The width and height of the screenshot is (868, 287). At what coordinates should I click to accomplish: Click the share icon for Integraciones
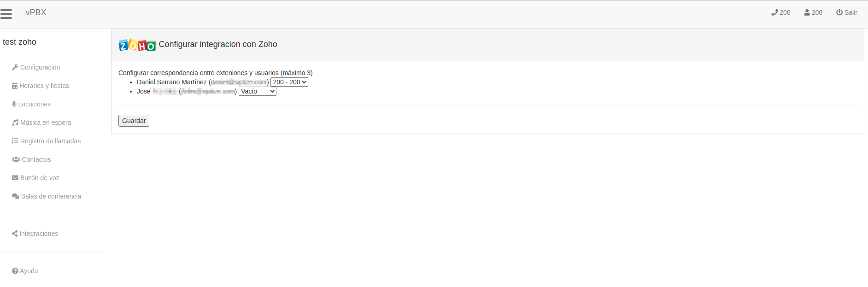point(15,234)
